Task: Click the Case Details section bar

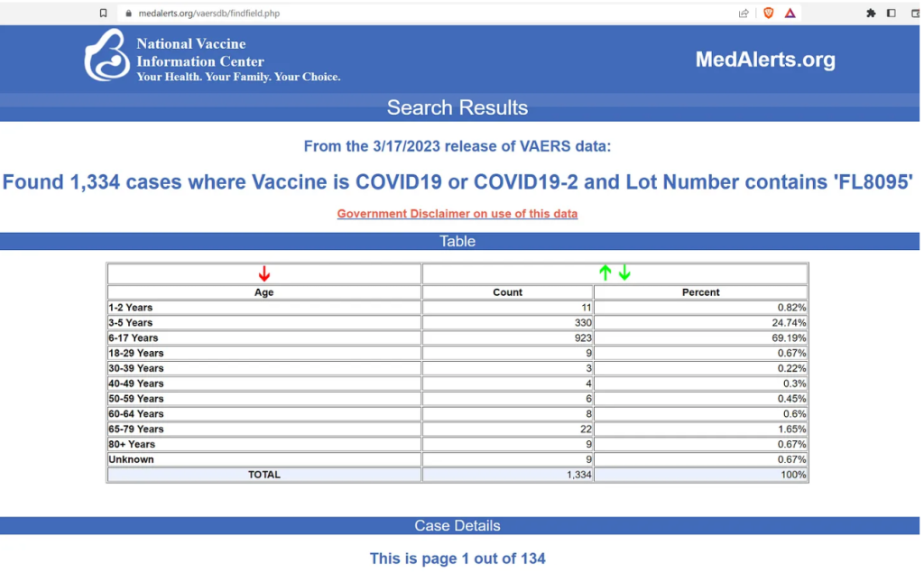Action: [x=457, y=526]
